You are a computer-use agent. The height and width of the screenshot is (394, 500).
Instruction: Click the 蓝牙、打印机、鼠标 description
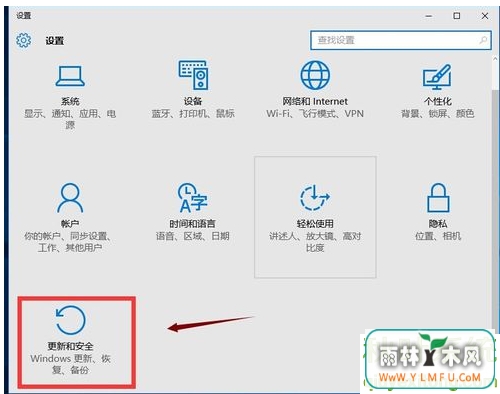193,113
